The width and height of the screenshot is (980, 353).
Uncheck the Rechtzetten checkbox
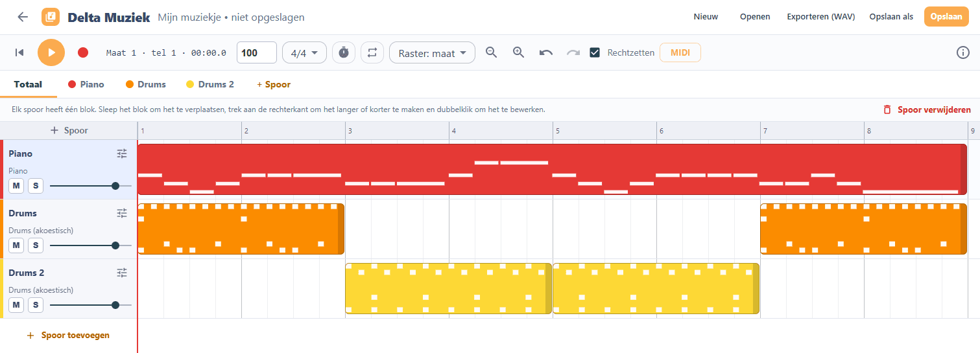(595, 52)
